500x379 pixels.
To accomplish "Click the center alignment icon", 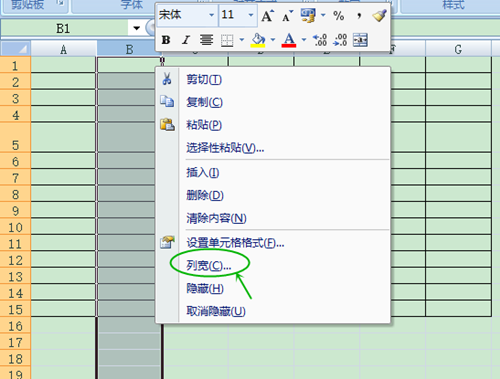I will [x=206, y=40].
